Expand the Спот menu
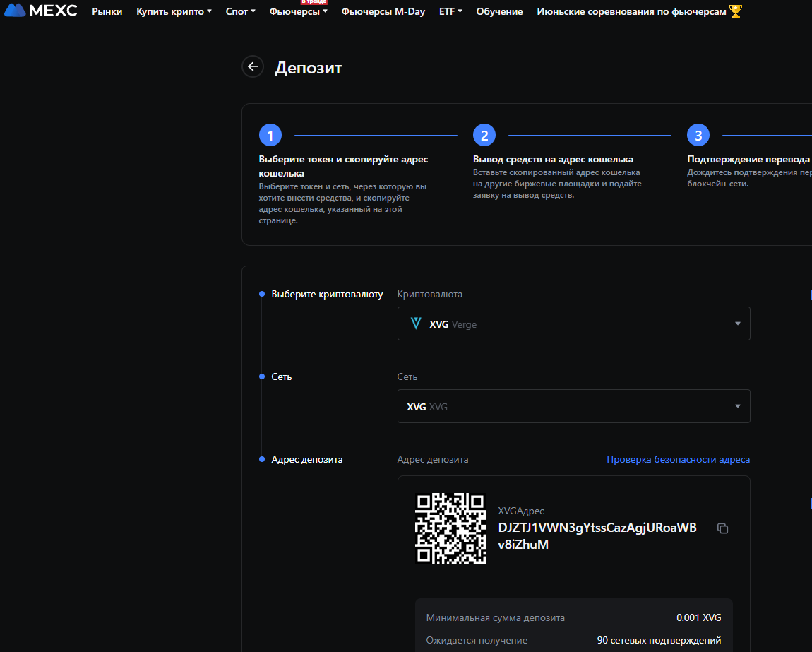The image size is (812, 652). pos(240,11)
